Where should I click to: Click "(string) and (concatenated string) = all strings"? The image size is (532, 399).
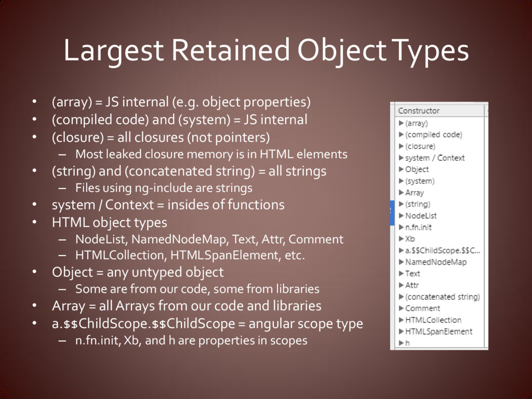pos(189,171)
